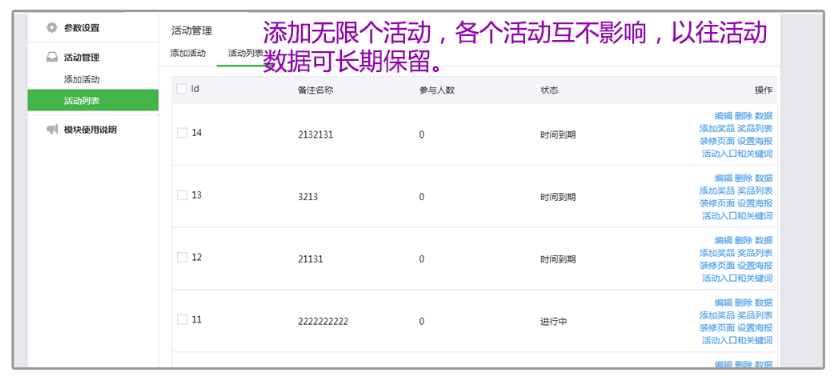Select 添加活动 in the sidebar submenu

coord(82,79)
